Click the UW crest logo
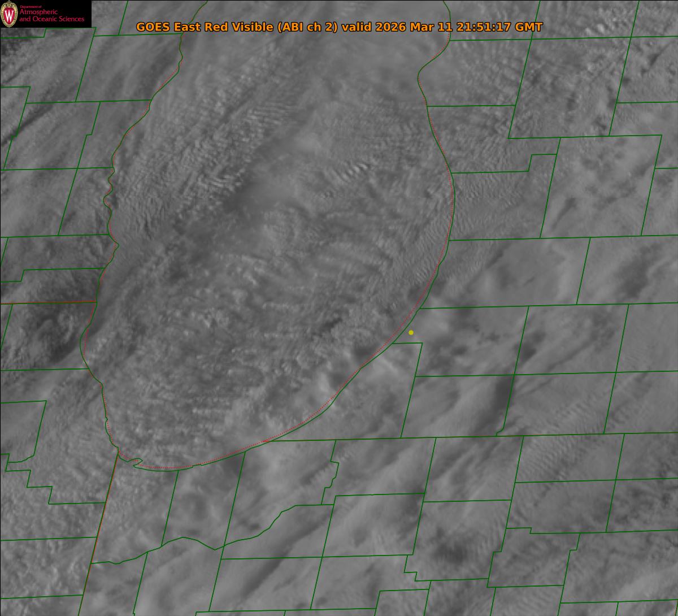Image resolution: width=678 pixels, height=616 pixels. click(x=10, y=14)
